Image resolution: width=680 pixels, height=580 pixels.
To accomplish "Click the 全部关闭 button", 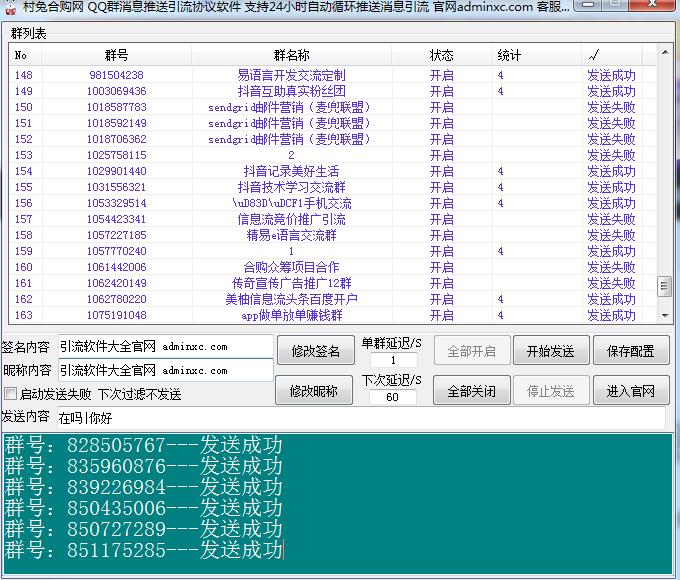I will pos(471,391).
